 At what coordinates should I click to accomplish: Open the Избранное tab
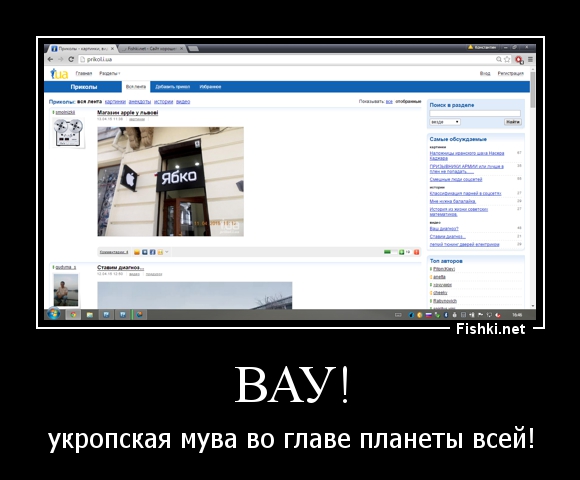[x=210, y=87]
